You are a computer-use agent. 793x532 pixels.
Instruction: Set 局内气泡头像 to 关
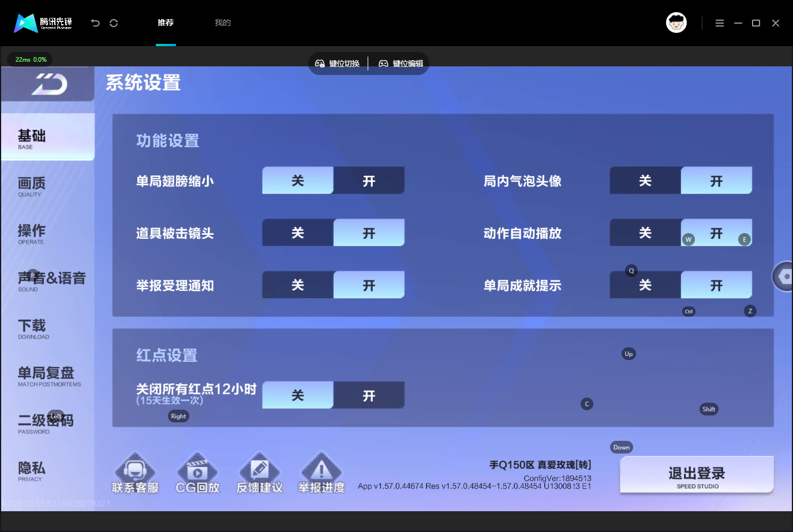(645, 181)
